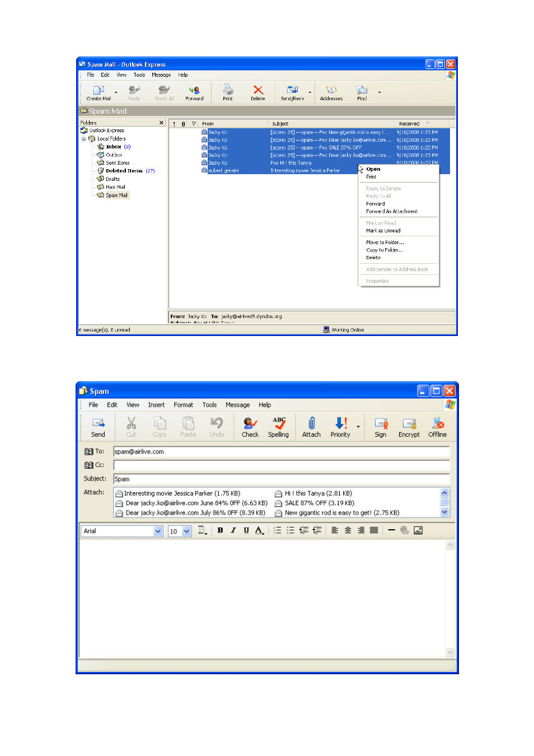Toggle Bold formatting
The width and height of the screenshot is (534, 756).
coord(220,530)
